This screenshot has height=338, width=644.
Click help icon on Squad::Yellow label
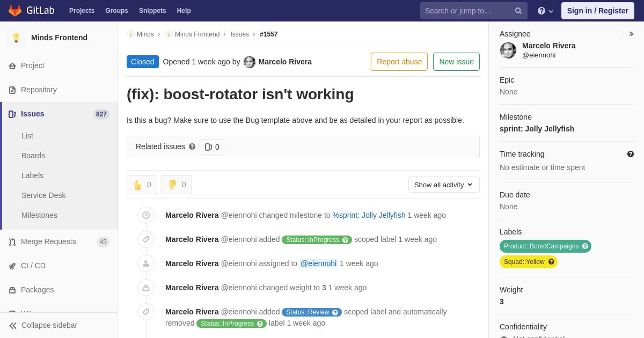click(551, 262)
